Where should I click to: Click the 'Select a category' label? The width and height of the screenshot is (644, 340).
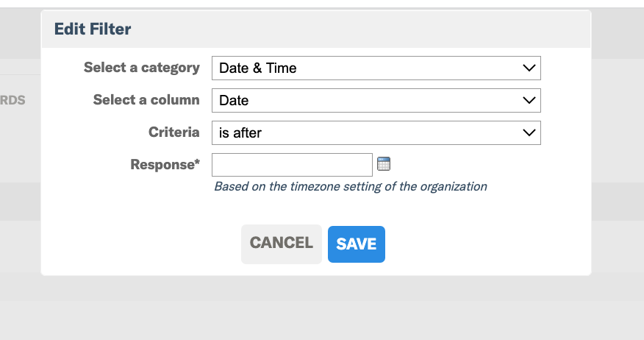click(x=142, y=68)
